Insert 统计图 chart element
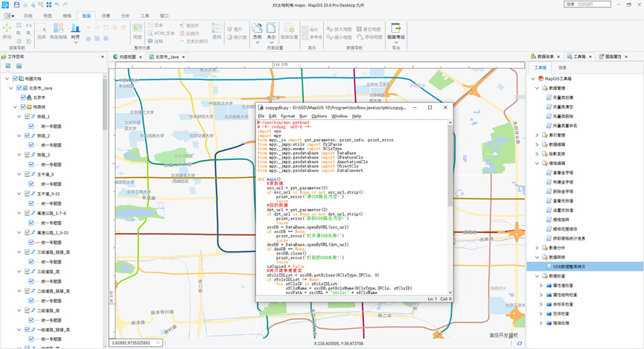 237,37
